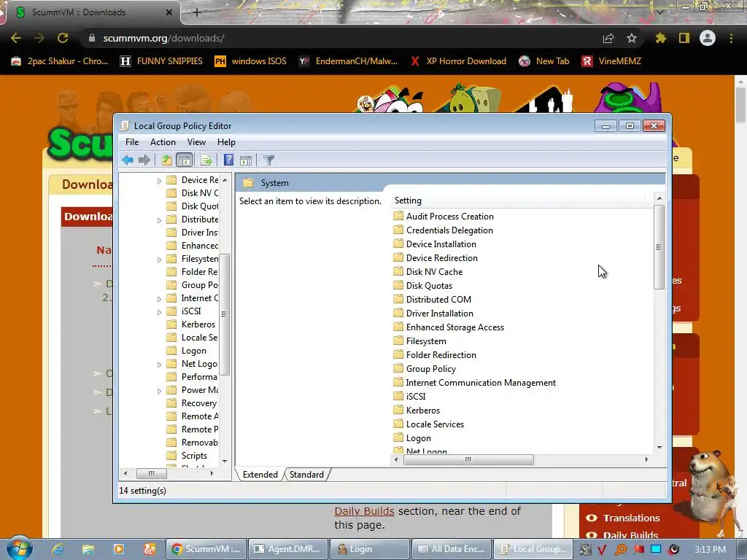Expand Net Logo... node in tree
Image resolution: width=747 pixels, height=560 pixels.
click(x=159, y=365)
